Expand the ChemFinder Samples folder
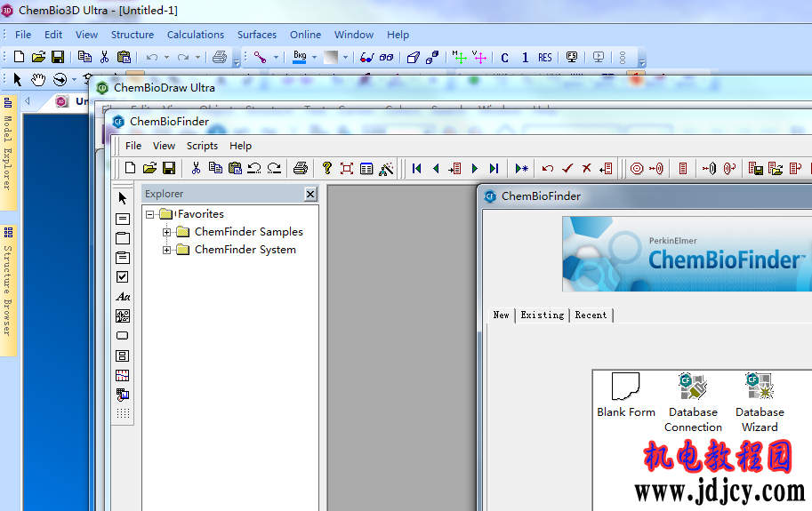 pos(166,232)
